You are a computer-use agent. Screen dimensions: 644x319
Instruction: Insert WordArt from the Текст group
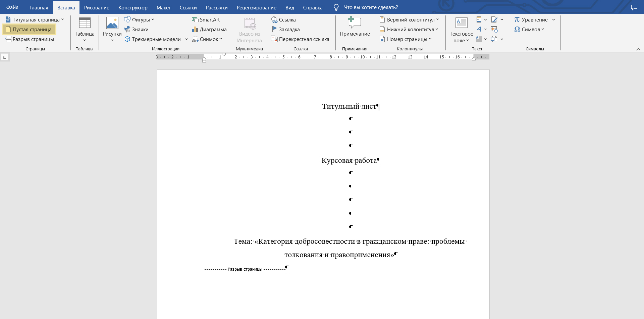click(481, 29)
